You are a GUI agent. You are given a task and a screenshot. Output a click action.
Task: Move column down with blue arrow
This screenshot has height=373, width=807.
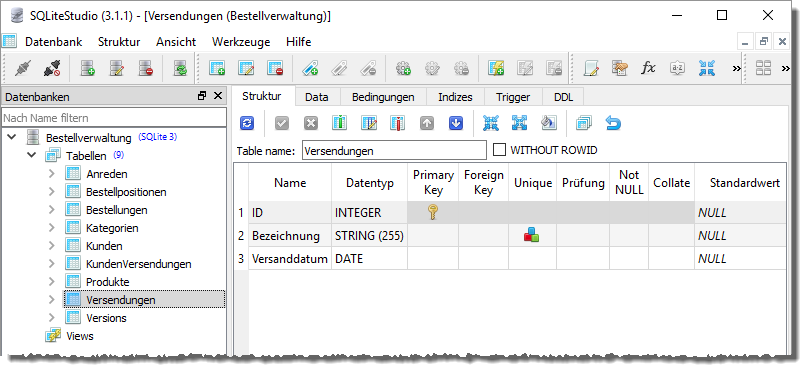(456, 123)
